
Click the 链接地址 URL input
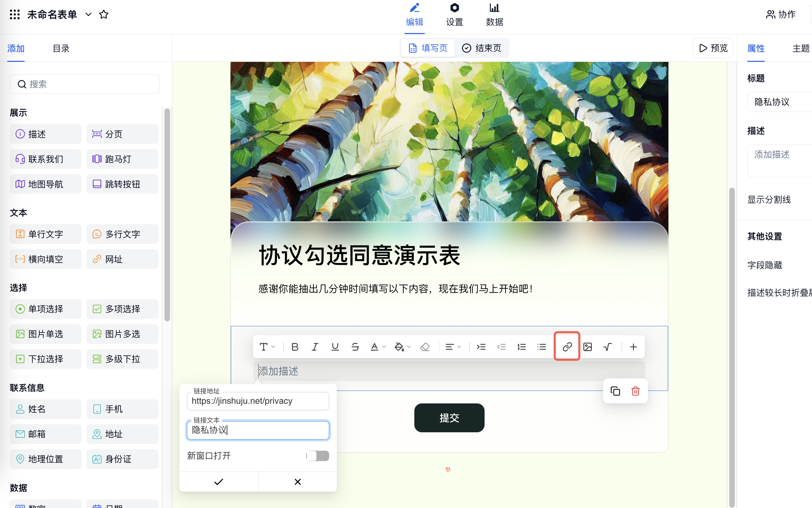[258, 401]
